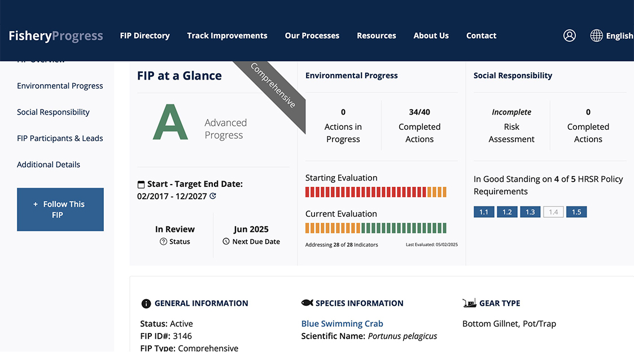Click the General Information info icon
Viewport: 634px width, 364px height.
[x=146, y=304]
